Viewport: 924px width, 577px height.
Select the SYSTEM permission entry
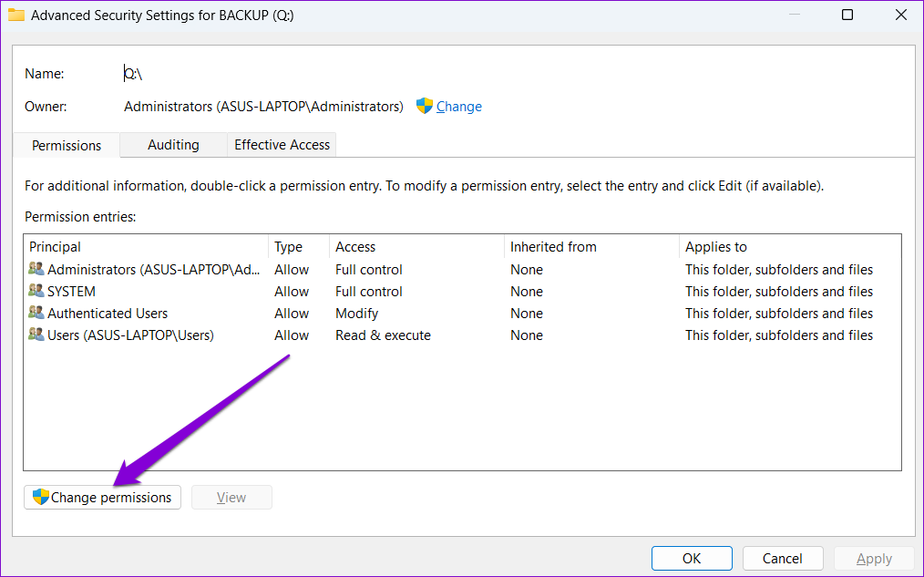(462, 291)
